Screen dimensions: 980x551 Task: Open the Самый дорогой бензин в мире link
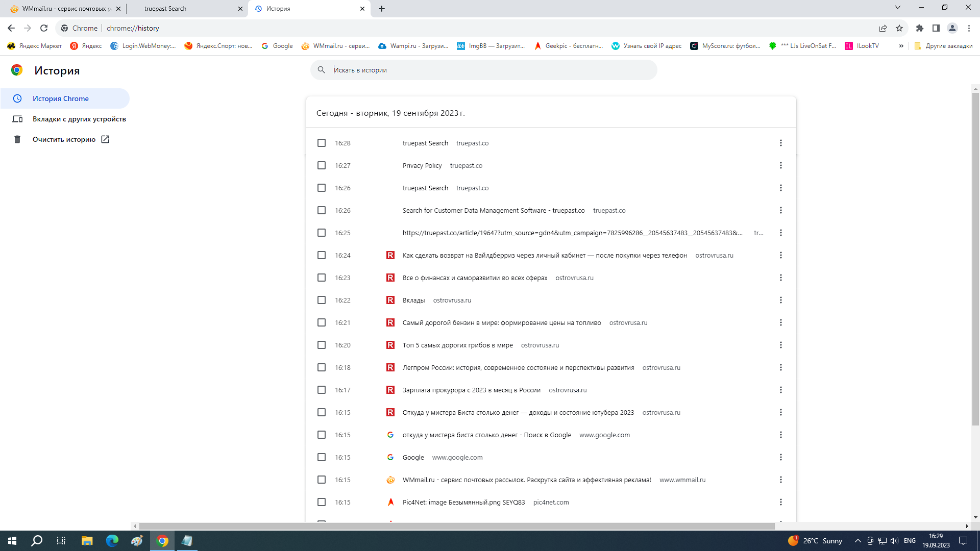click(x=501, y=322)
